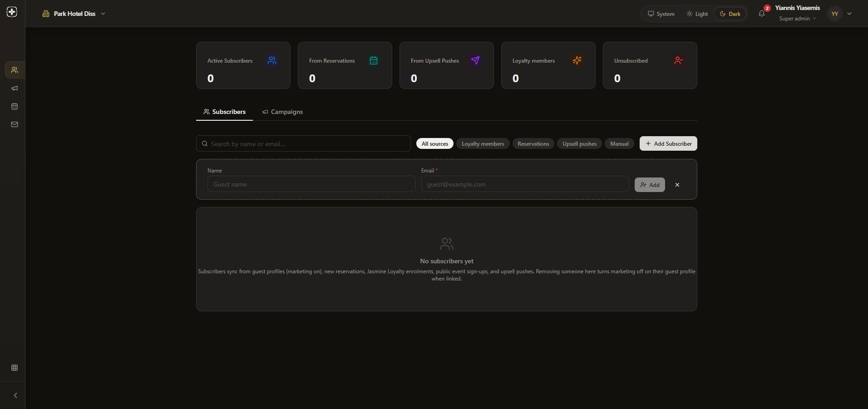868x409 pixels.
Task: Click the Active Subscribers people icon
Action: (x=272, y=60)
